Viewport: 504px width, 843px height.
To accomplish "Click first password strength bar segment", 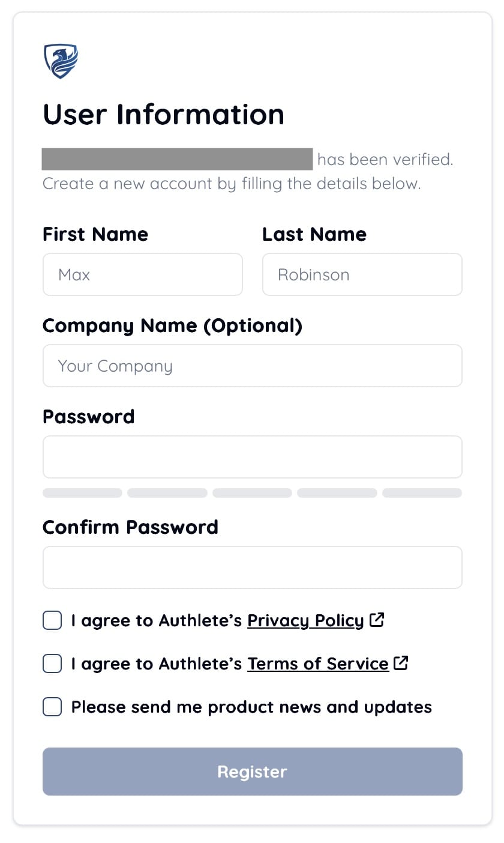I will 82,493.
